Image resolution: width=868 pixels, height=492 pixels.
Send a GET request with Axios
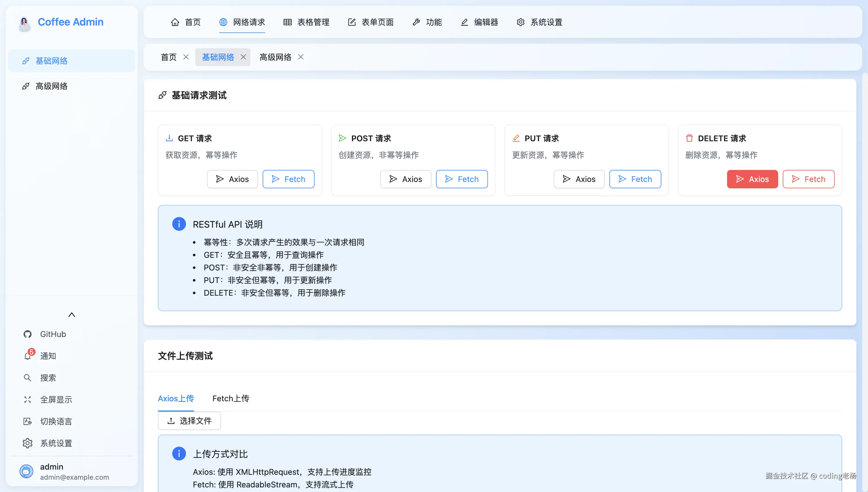click(x=232, y=179)
